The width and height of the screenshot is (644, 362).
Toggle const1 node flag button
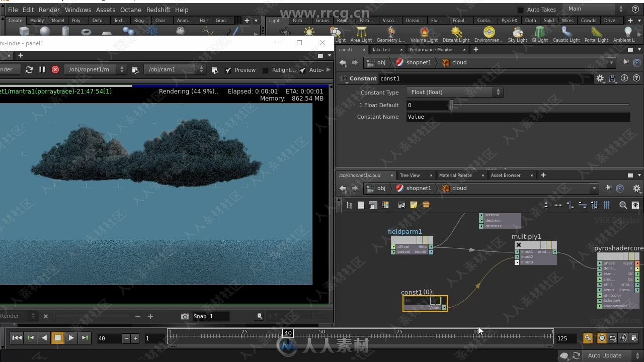pos(432,301)
